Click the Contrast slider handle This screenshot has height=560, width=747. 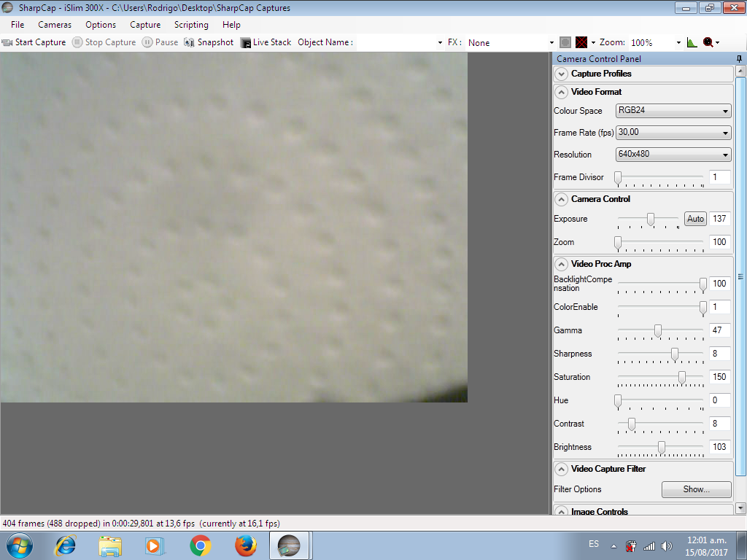pos(632,424)
